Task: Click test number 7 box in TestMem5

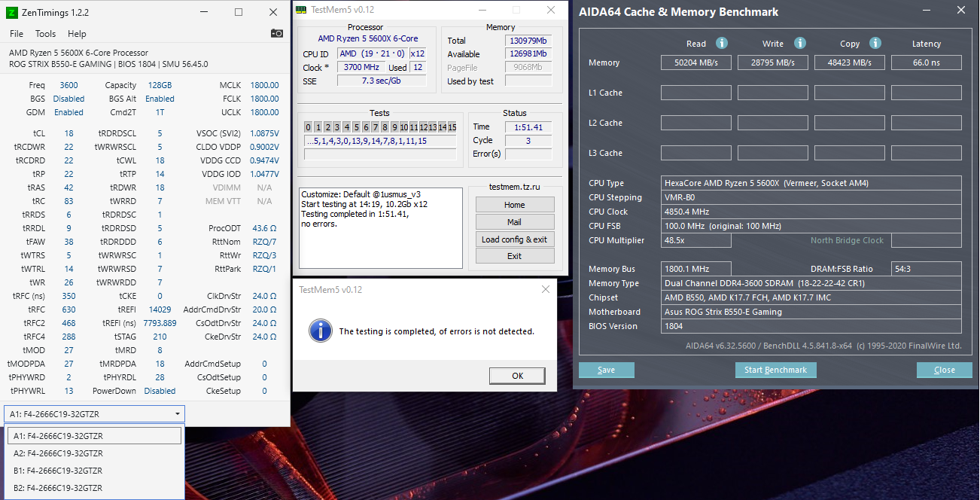Action: 375,127
